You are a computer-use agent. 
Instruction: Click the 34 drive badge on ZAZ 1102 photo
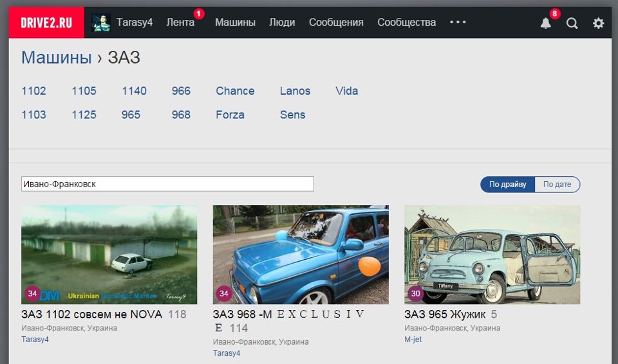[33, 293]
